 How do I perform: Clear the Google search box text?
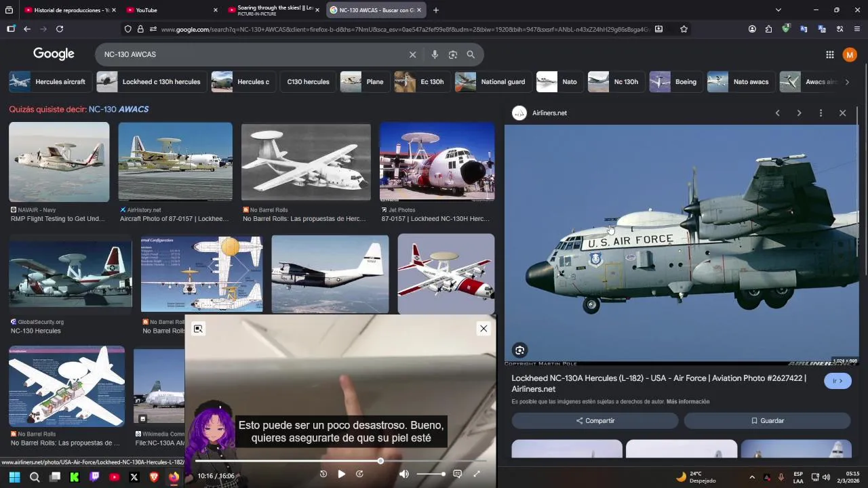(x=412, y=55)
